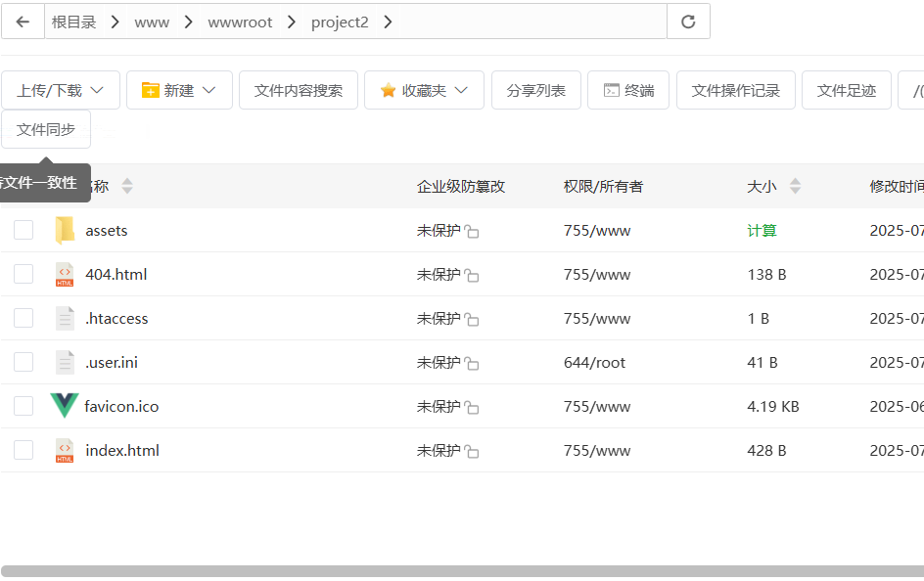Click the lock icon for index.html
924x581 pixels.
(x=472, y=452)
